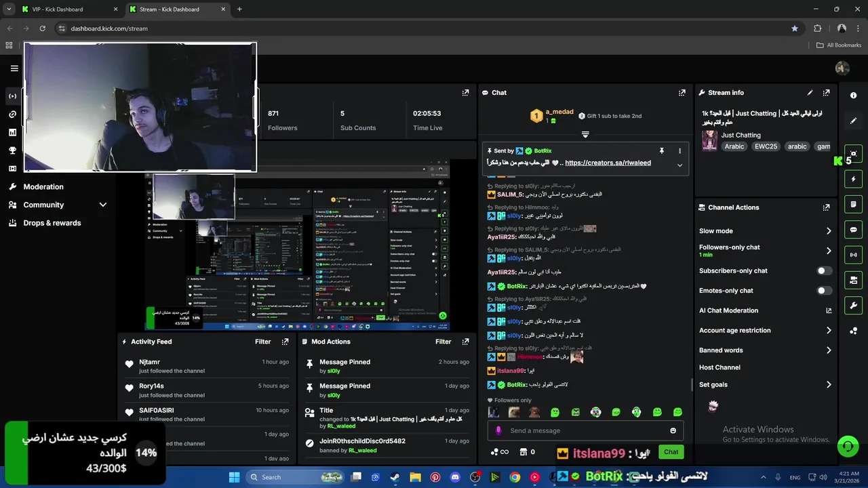Open Drops & rewards in sidebar
This screenshot has width=868, height=488.
(x=52, y=223)
